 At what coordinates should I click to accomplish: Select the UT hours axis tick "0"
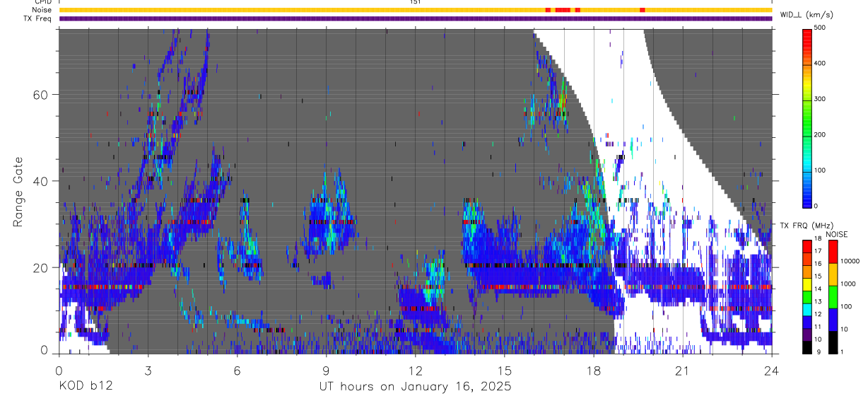click(59, 370)
